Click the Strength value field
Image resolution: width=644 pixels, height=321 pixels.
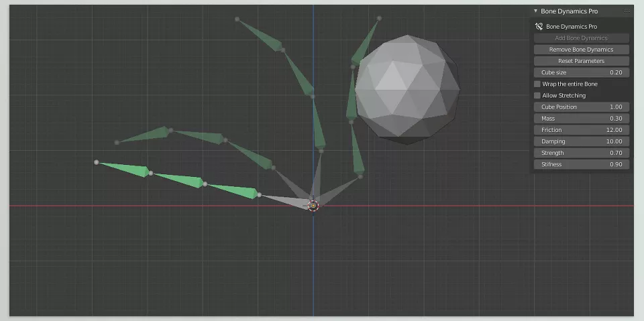pyautogui.click(x=581, y=153)
